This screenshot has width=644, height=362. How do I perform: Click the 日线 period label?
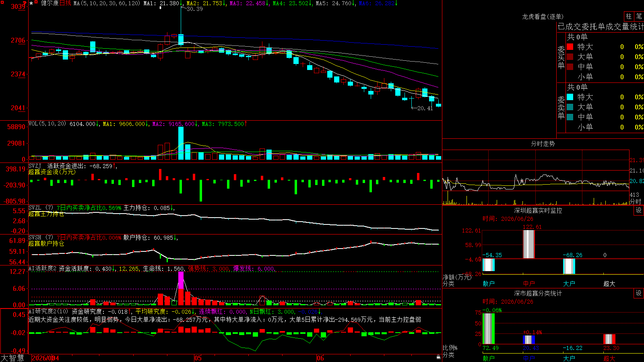tap(66, 3)
